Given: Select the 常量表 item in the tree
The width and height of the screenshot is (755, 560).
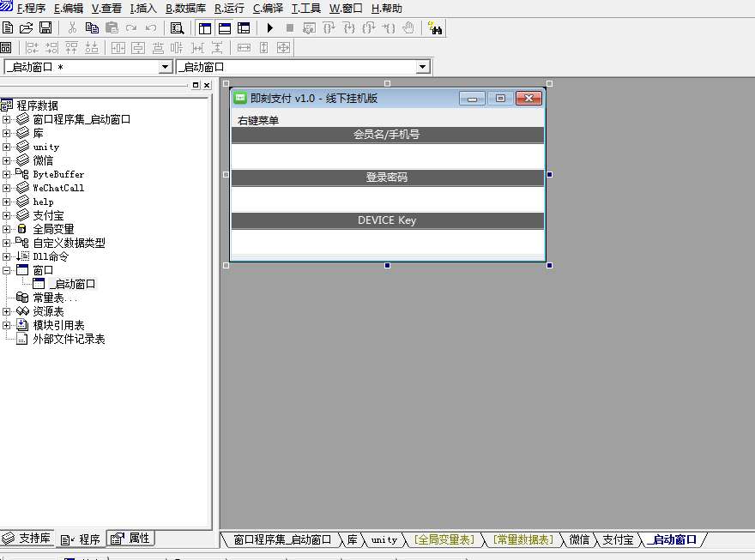Looking at the screenshot, I should (x=53, y=298).
